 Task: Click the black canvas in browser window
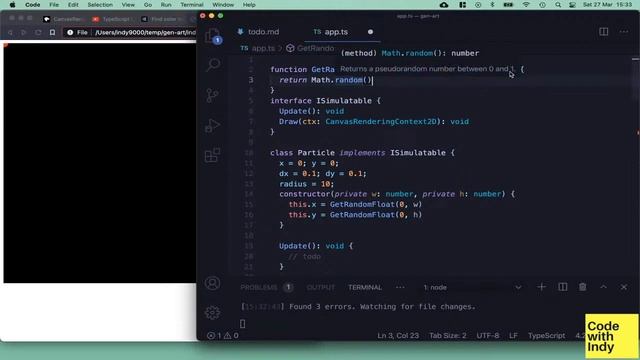pos(100,162)
